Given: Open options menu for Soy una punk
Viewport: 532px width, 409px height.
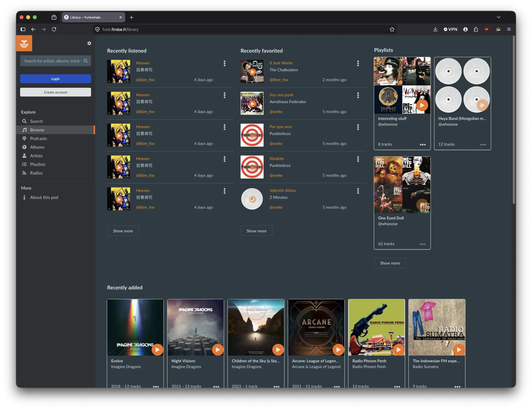Looking at the screenshot, I should click(x=358, y=95).
